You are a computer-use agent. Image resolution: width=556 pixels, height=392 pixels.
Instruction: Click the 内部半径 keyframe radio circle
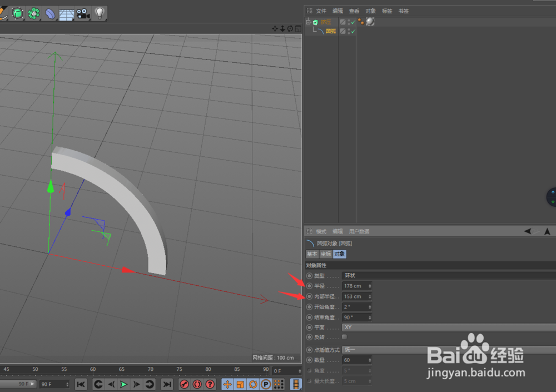310,296
